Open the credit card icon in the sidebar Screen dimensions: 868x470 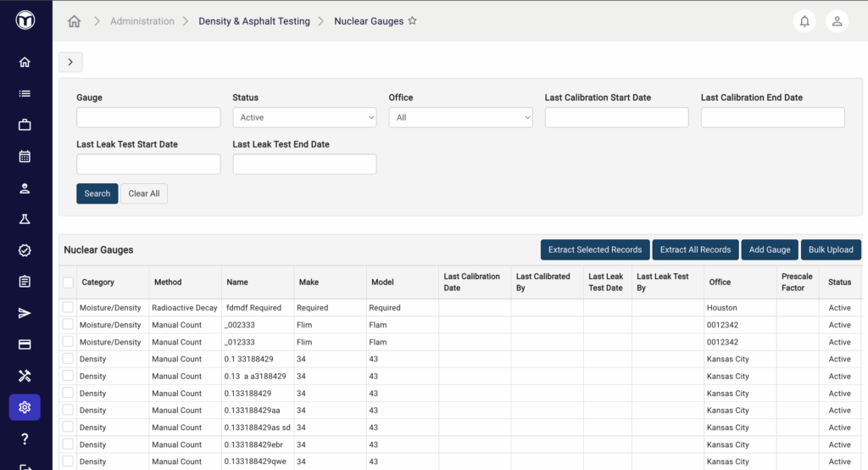pos(25,344)
